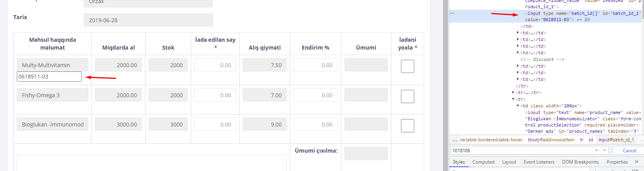Expand the first collapsed td node
The image size is (644, 171).
[518, 33]
